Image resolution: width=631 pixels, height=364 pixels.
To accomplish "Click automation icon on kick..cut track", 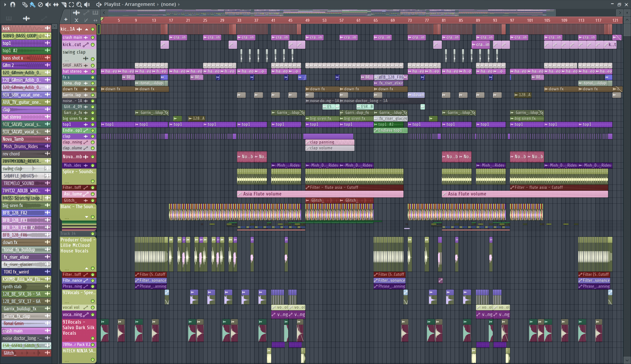I will click(86, 45).
